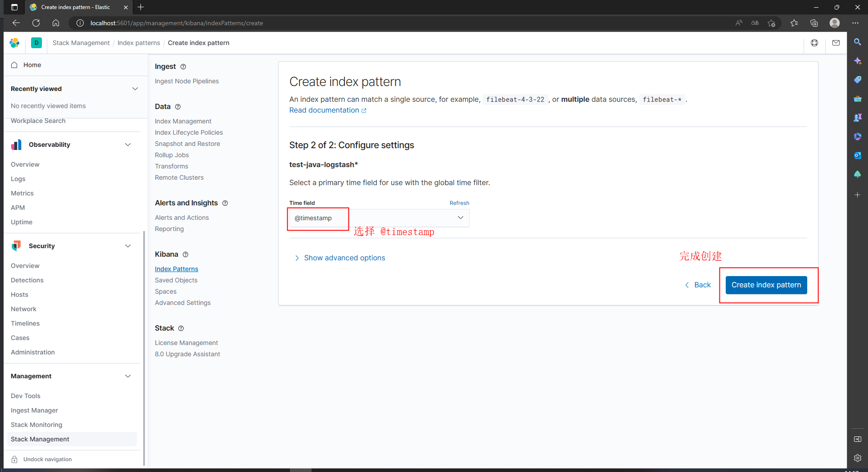Collapse the Management nav section
This screenshot has width=868, height=472.
128,376
